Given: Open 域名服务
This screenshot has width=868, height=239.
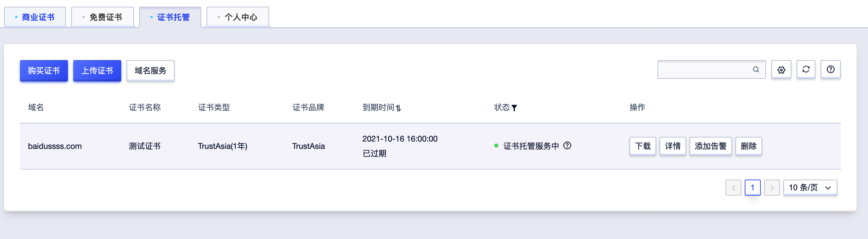Looking at the screenshot, I should click(x=150, y=70).
